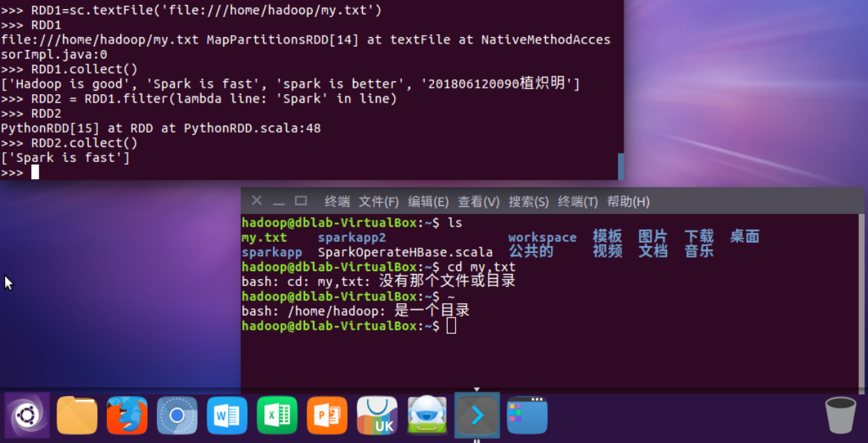Click SparkOperateHBase.scala in ls output
This screenshot has height=443, width=868.
[x=405, y=253]
